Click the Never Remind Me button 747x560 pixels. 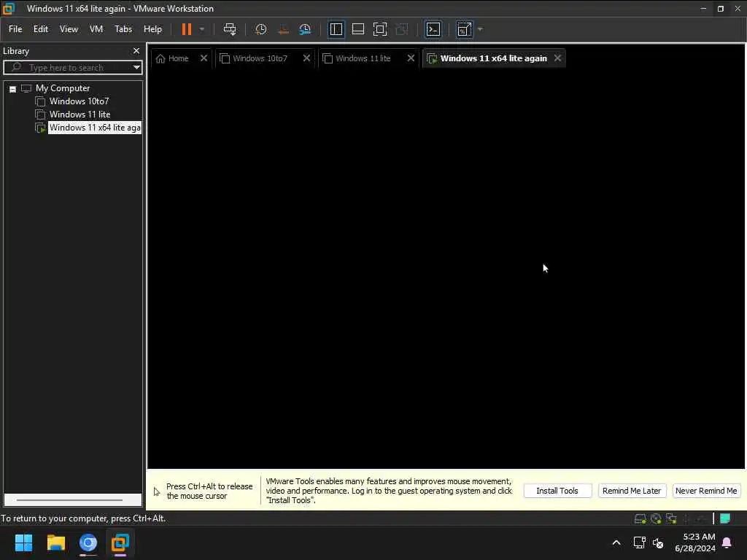706,491
